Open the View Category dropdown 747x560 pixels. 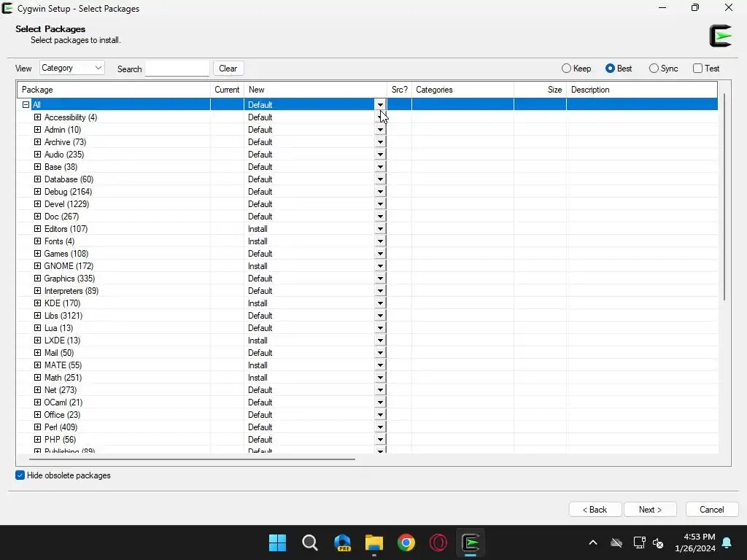72,68
